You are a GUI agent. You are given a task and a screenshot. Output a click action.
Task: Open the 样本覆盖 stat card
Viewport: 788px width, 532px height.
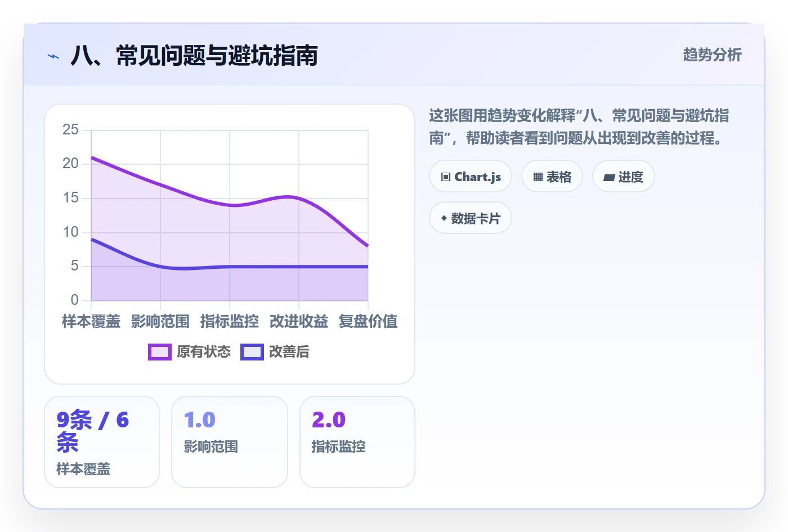click(x=102, y=442)
